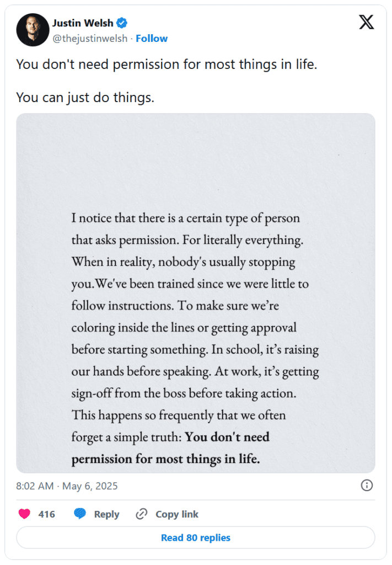
Task: Click the tweet text about permission
Action: click(167, 65)
